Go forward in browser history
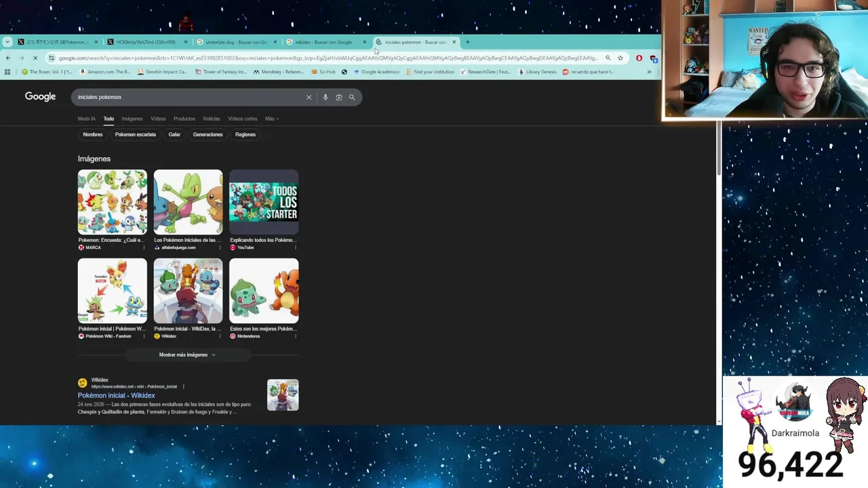 (21, 58)
